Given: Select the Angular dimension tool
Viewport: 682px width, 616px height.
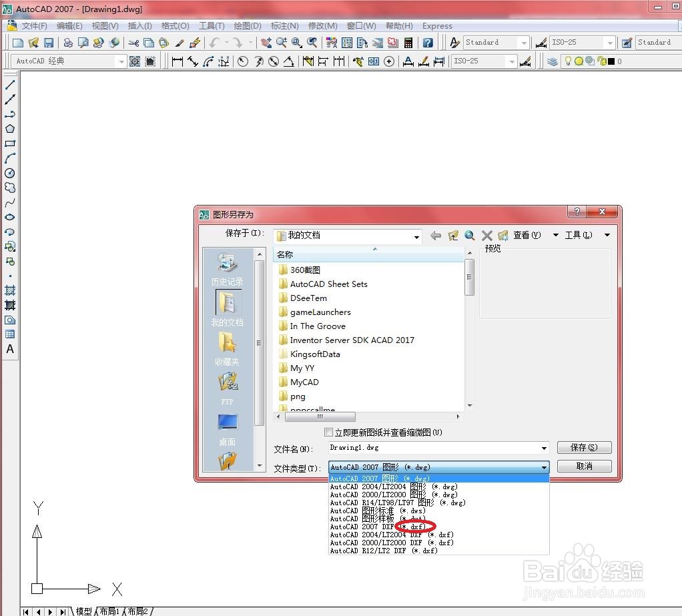Looking at the screenshot, I should [289, 62].
